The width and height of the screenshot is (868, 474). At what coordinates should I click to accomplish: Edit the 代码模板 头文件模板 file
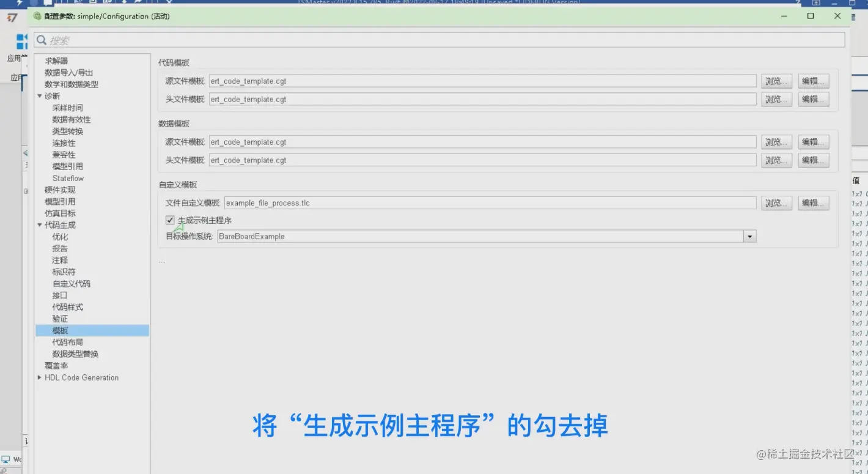(x=814, y=99)
